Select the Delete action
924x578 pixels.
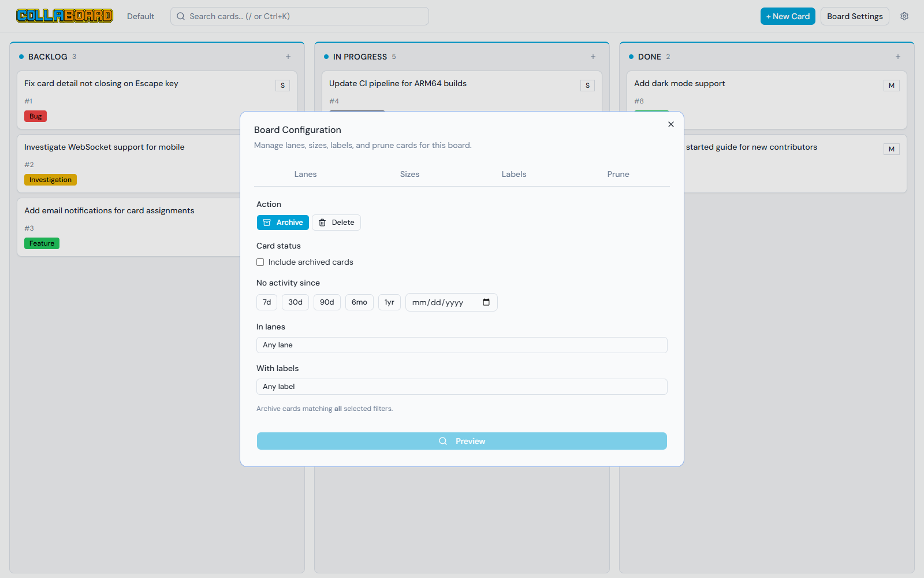[x=337, y=223]
